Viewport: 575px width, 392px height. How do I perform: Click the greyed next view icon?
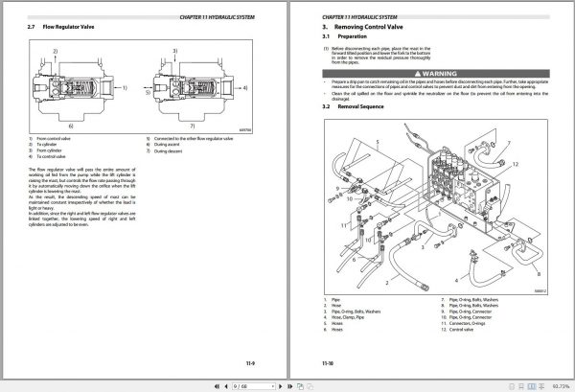pos(310,386)
